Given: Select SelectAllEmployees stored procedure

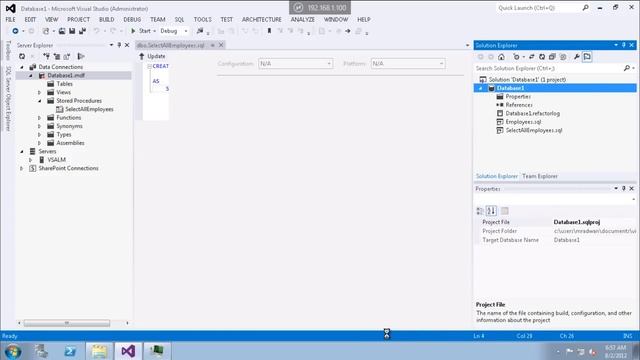Looking at the screenshot, I should click(x=85, y=109).
